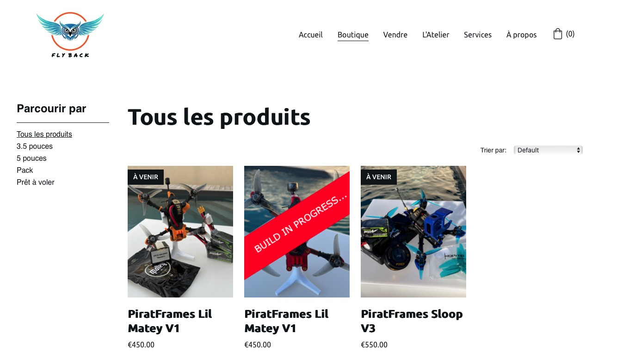Open the Trier par sort dropdown
This screenshot has height=364, width=635.
pyautogui.click(x=548, y=150)
